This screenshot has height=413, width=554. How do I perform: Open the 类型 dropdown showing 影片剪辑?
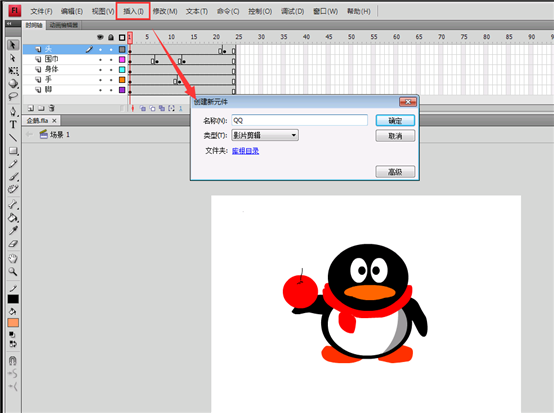(265, 135)
